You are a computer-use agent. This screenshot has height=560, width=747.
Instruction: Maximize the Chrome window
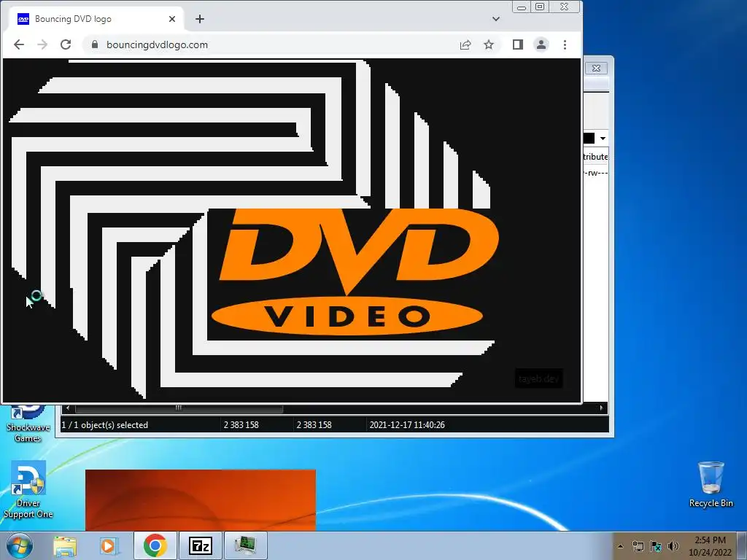[540, 7]
